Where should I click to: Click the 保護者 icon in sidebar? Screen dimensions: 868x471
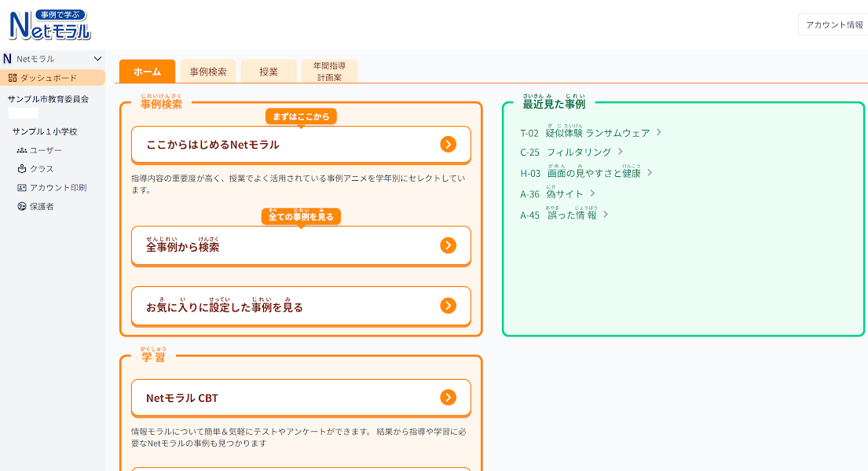[21, 207]
